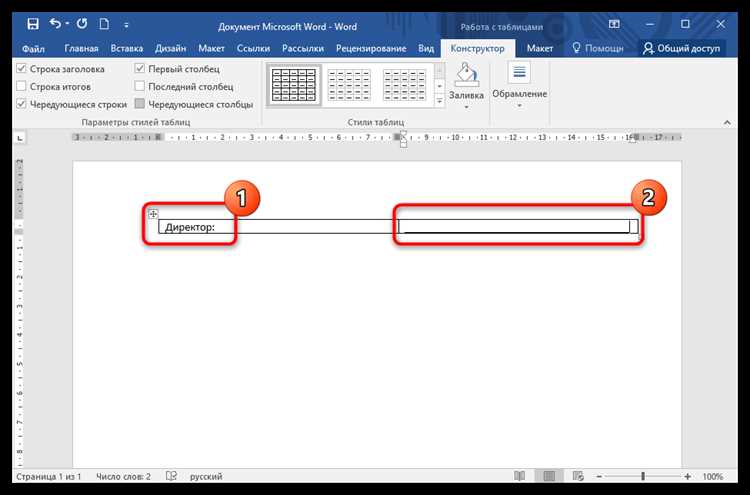The image size is (750, 495).
Task: Open the Файл menu
Action: pyautogui.click(x=33, y=49)
